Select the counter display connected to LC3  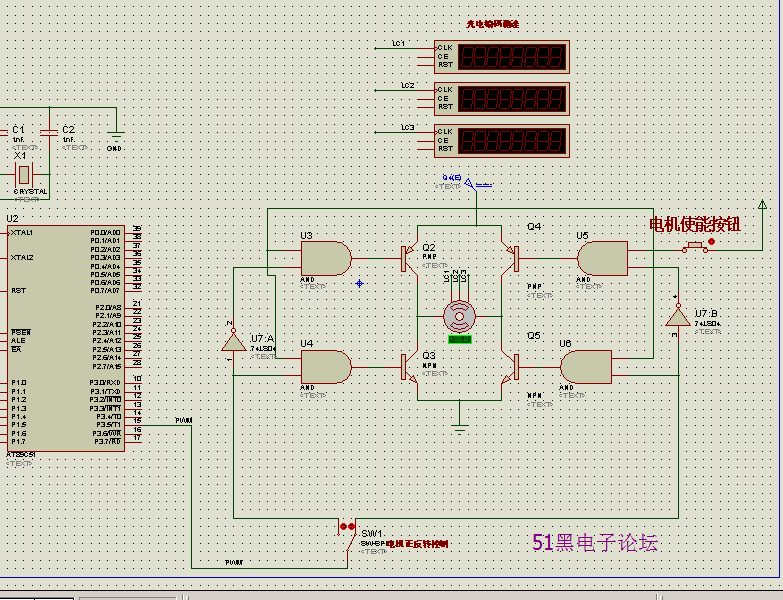click(501, 140)
